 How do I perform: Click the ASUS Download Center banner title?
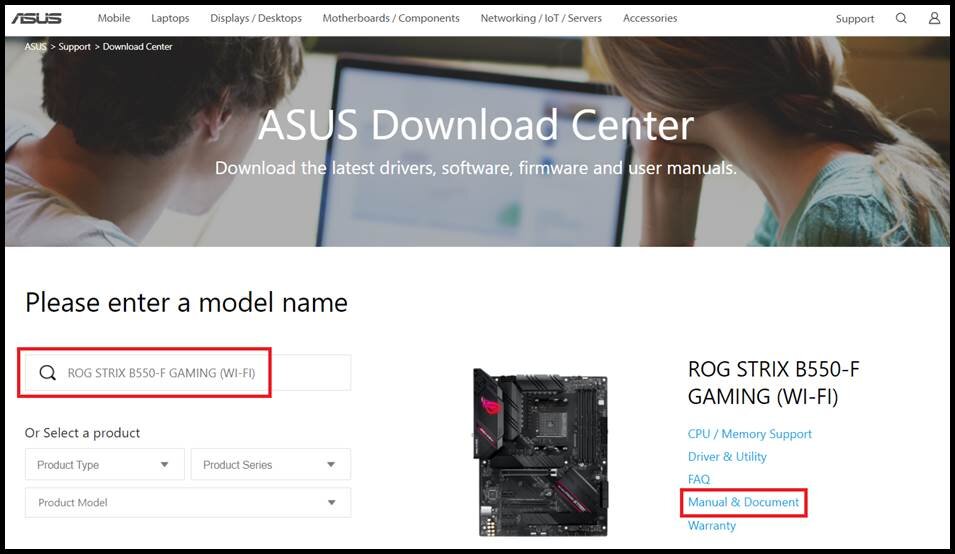click(476, 125)
